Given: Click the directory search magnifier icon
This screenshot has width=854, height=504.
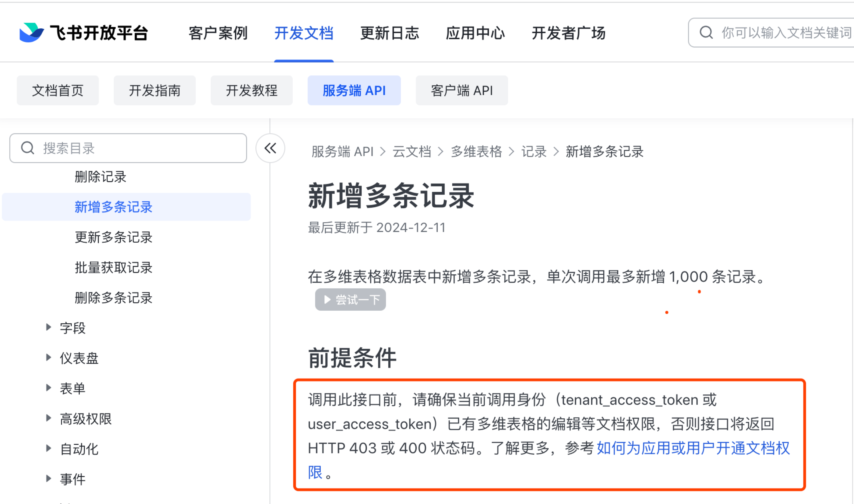Looking at the screenshot, I should coord(28,148).
